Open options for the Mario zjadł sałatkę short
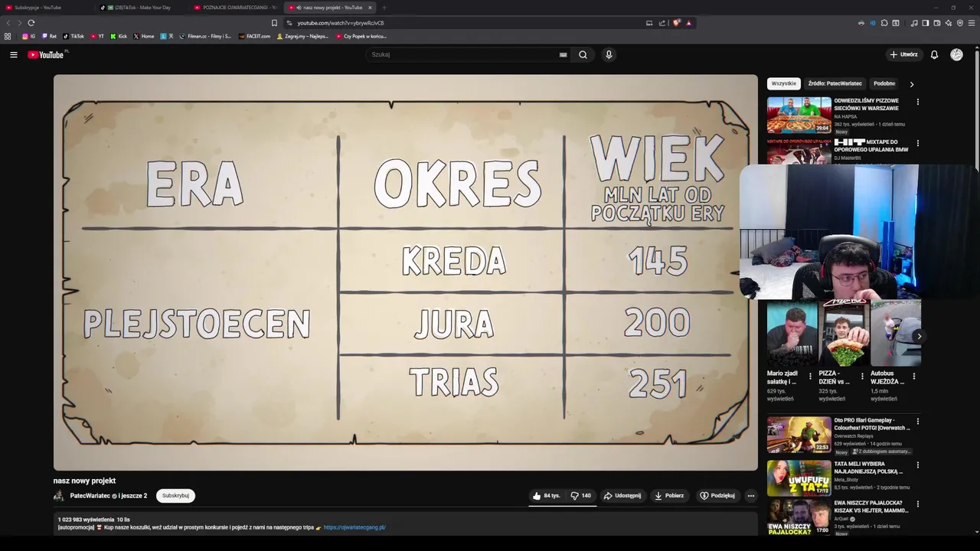The width and height of the screenshot is (980, 551). click(811, 376)
